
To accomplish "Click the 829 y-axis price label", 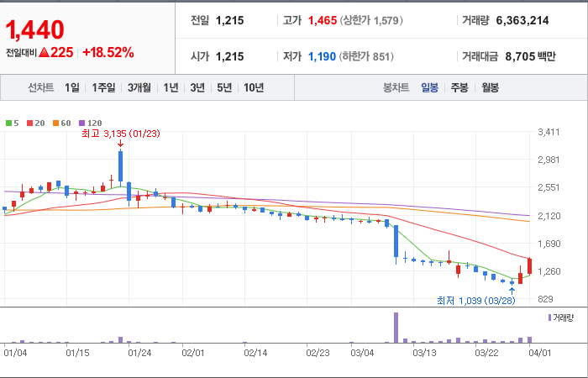I will 546,299.
